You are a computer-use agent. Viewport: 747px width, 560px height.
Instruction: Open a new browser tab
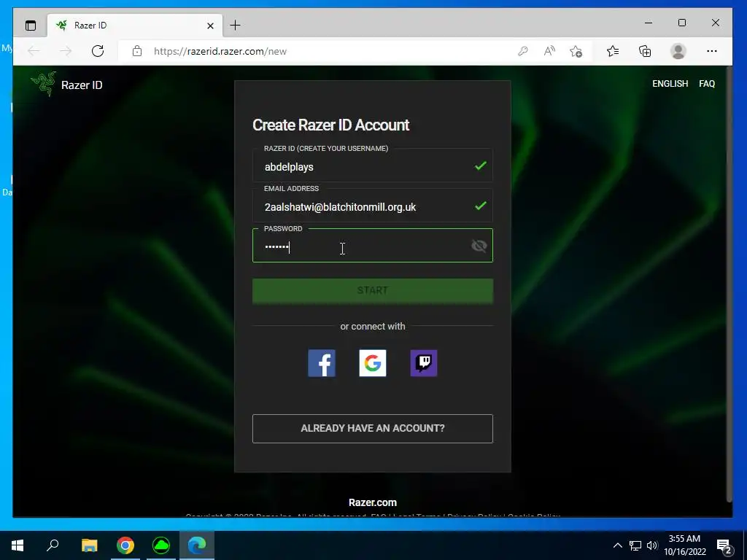(236, 26)
